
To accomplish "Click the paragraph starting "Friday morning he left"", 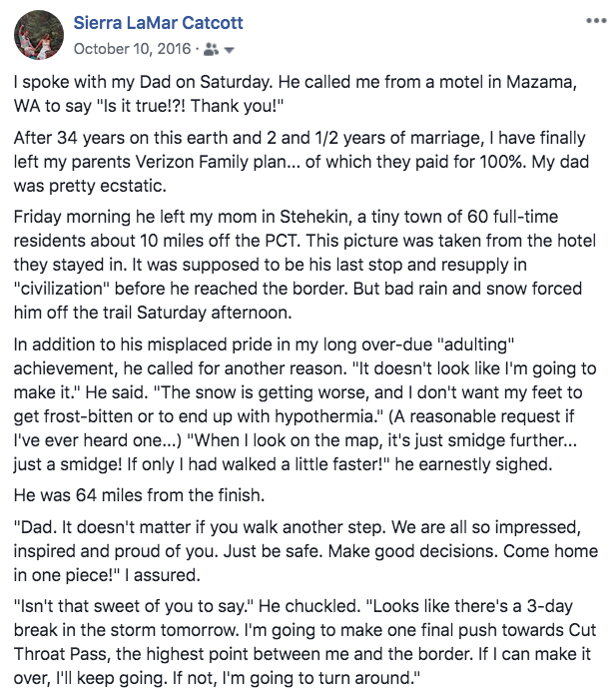I will click(x=300, y=252).
